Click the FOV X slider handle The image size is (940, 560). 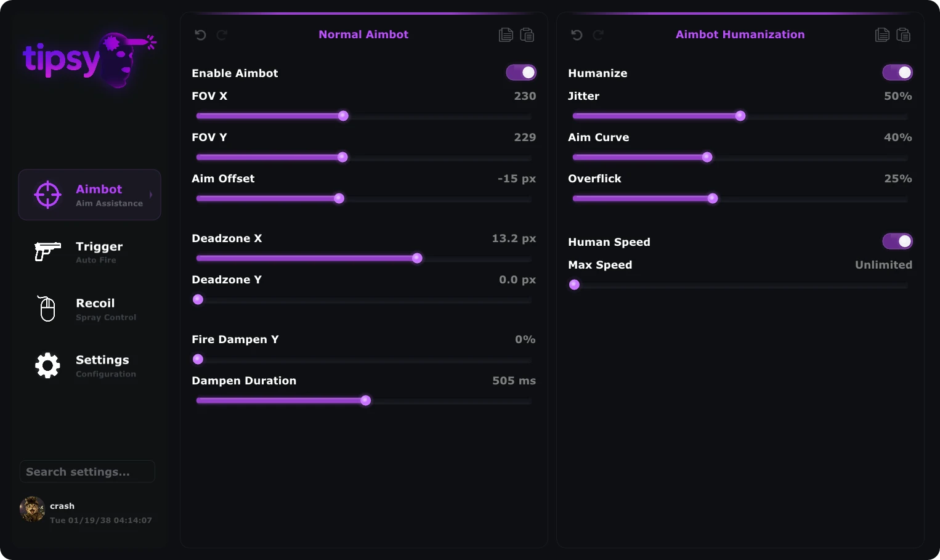click(344, 116)
